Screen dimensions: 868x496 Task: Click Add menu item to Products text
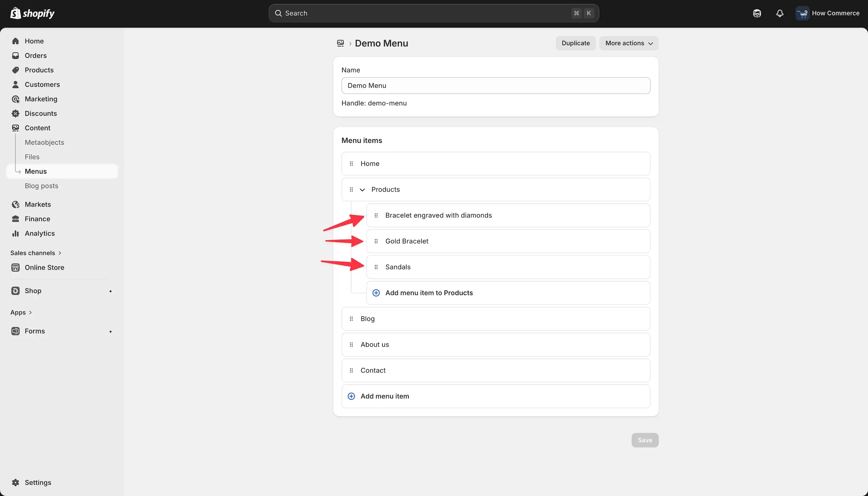(x=429, y=293)
